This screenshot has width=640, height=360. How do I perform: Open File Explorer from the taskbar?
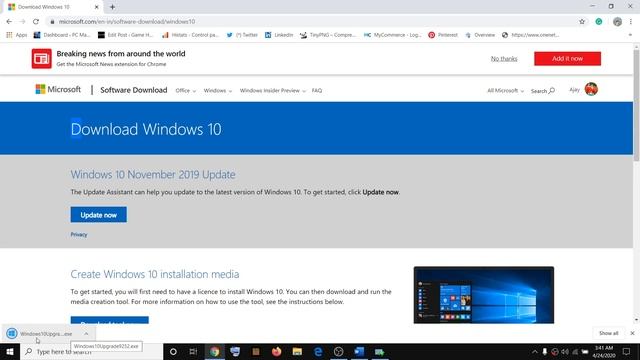point(297,351)
